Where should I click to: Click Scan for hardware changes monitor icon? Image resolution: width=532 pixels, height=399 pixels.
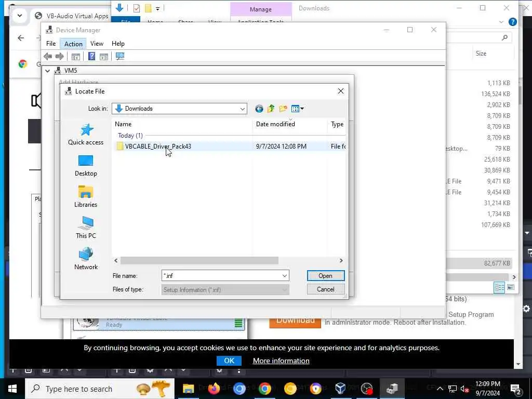pyautogui.click(x=120, y=56)
